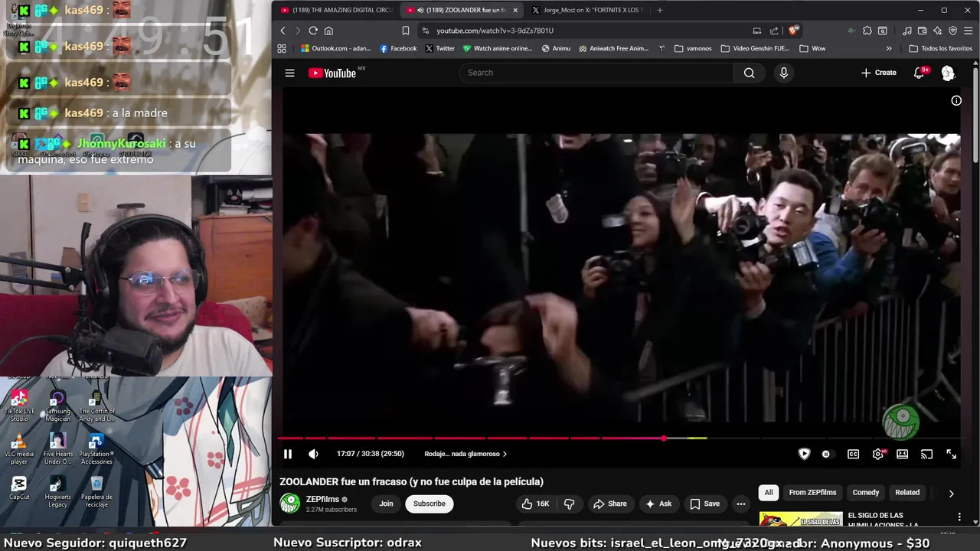Enter fullscreen mode
980x551 pixels.
(951, 454)
